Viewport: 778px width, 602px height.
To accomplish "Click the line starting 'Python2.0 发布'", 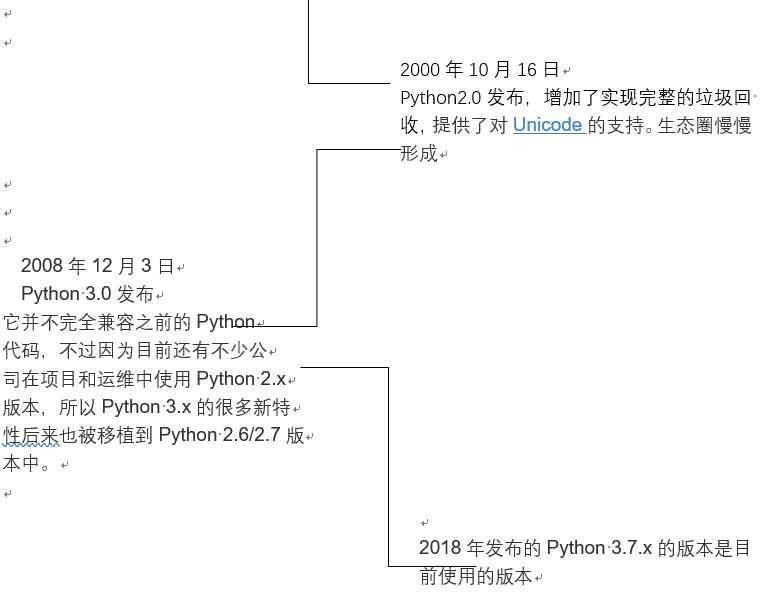I will click(x=576, y=97).
